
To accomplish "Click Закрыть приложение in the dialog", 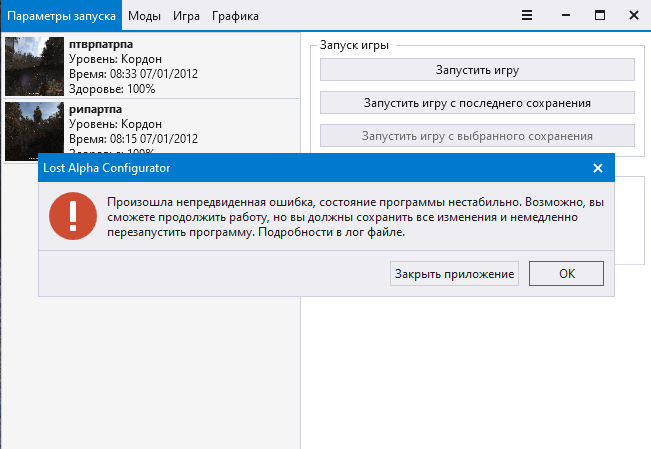I will [x=454, y=274].
